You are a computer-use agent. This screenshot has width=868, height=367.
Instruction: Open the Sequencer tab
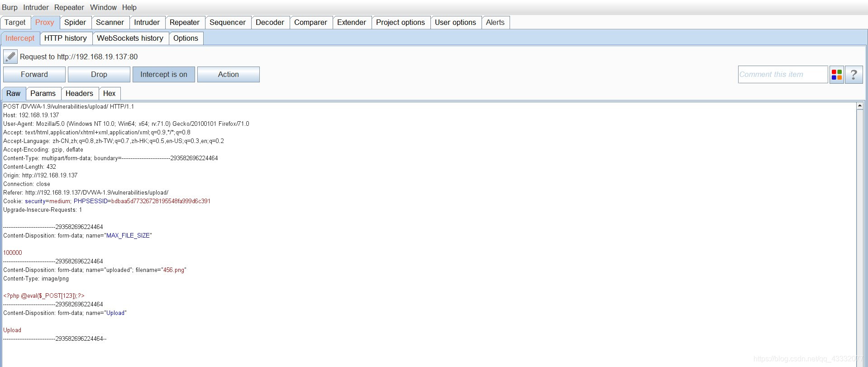click(x=228, y=23)
